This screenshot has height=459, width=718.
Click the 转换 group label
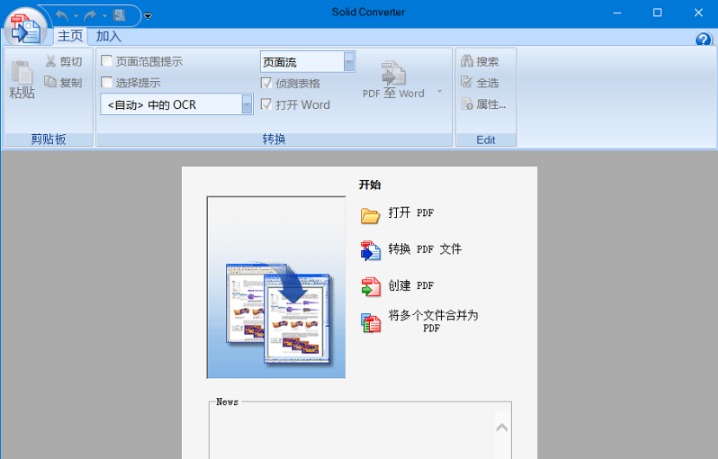(274, 139)
